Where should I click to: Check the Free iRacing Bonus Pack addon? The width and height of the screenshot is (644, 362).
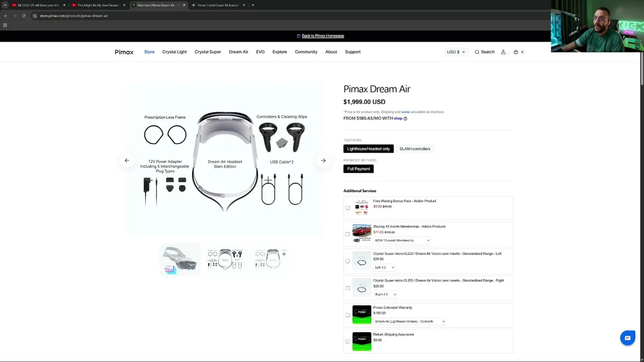click(347, 208)
